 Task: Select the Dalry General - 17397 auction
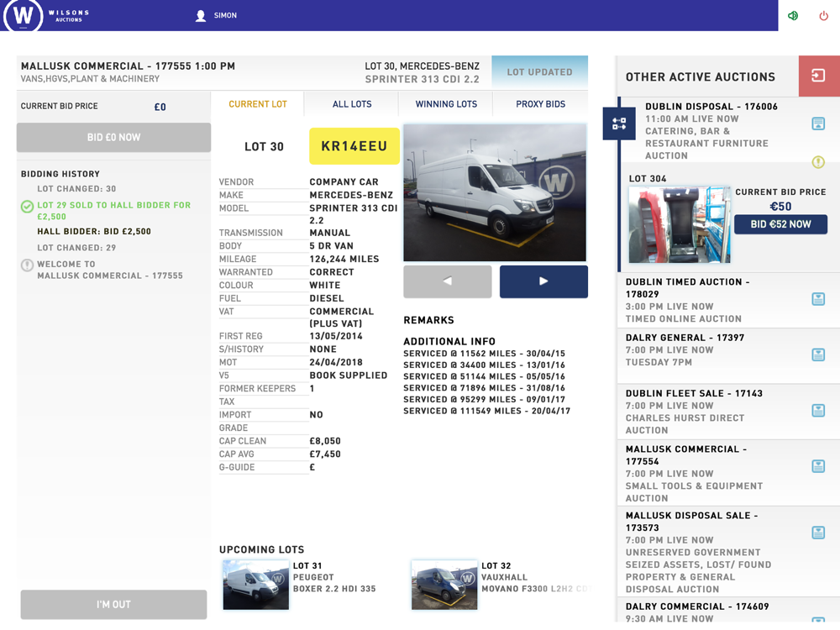point(685,338)
